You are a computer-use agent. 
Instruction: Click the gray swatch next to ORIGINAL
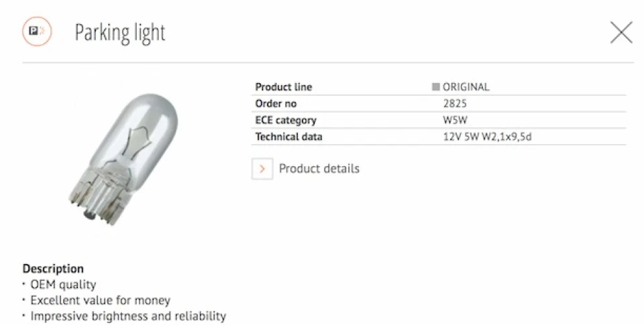pos(436,87)
